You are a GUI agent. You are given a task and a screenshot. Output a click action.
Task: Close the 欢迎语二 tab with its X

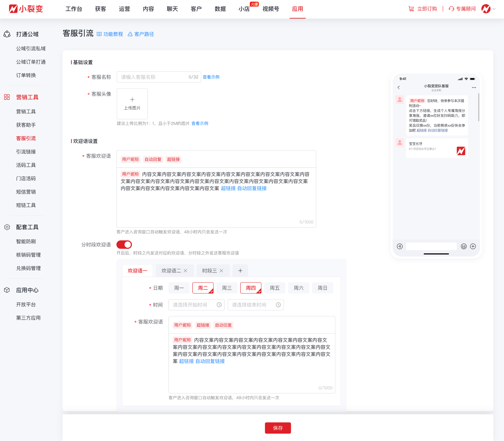(185, 271)
